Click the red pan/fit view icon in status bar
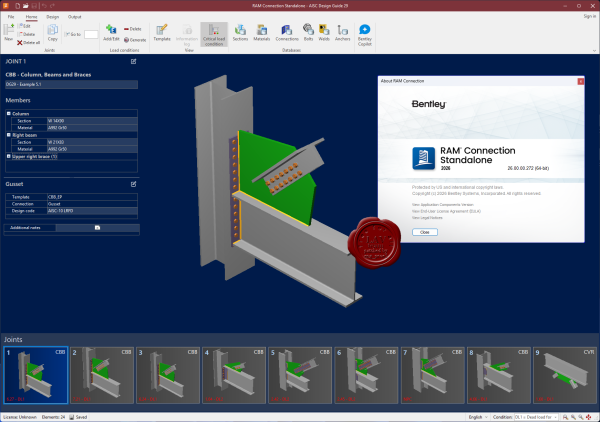Viewport: 600px width, 422px height. [x=589, y=417]
